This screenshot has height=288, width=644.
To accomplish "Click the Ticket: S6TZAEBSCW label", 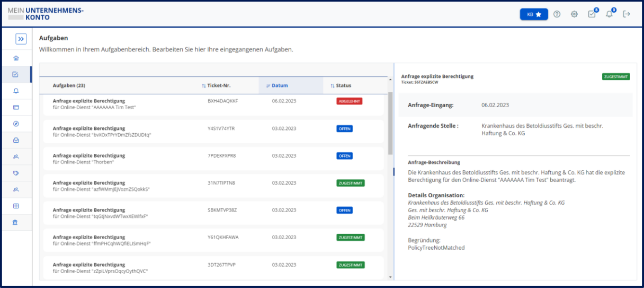I will (420, 82).
